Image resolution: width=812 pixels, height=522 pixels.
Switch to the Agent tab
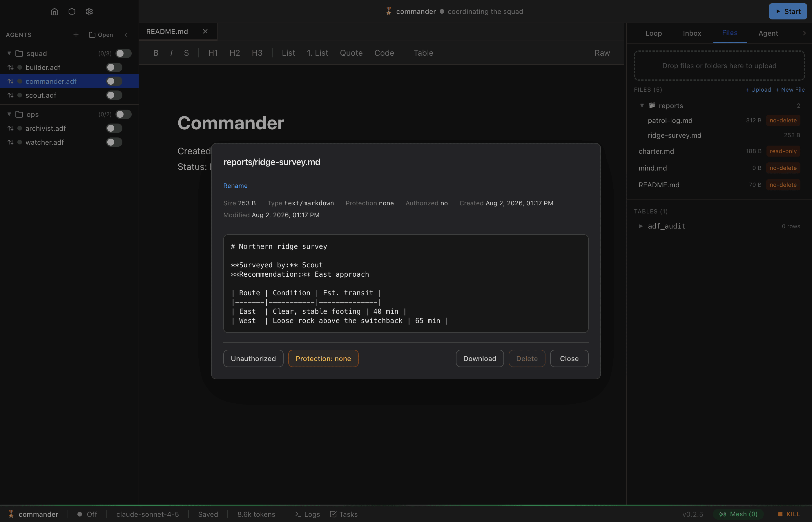768,33
